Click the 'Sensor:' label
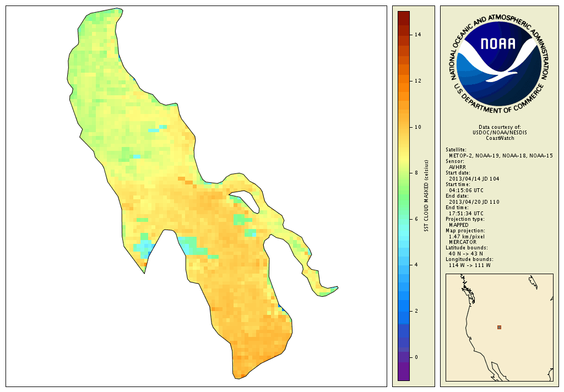Screen dimensions: 564x392 click(x=454, y=161)
